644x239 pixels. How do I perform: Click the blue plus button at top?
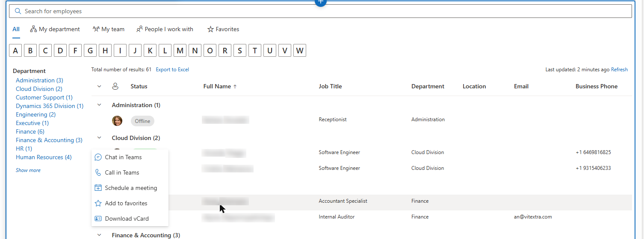tap(321, 2)
